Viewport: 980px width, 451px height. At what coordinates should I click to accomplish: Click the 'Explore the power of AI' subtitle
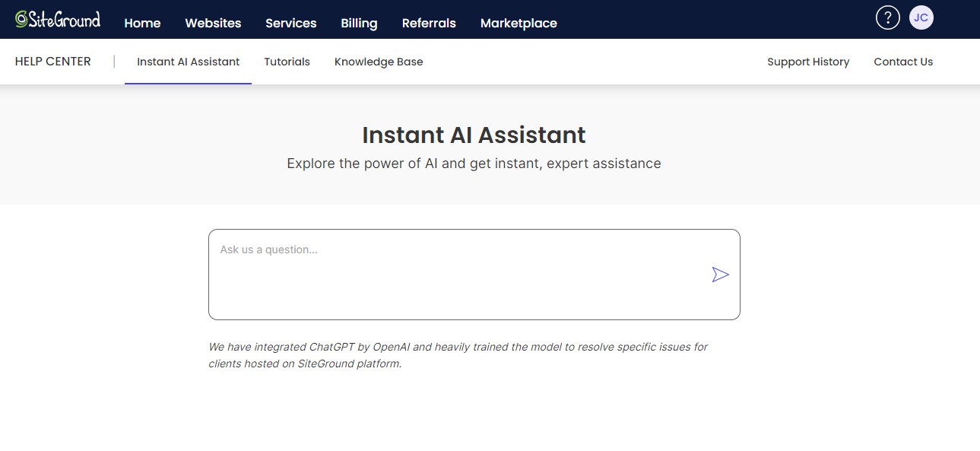pyautogui.click(x=474, y=164)
